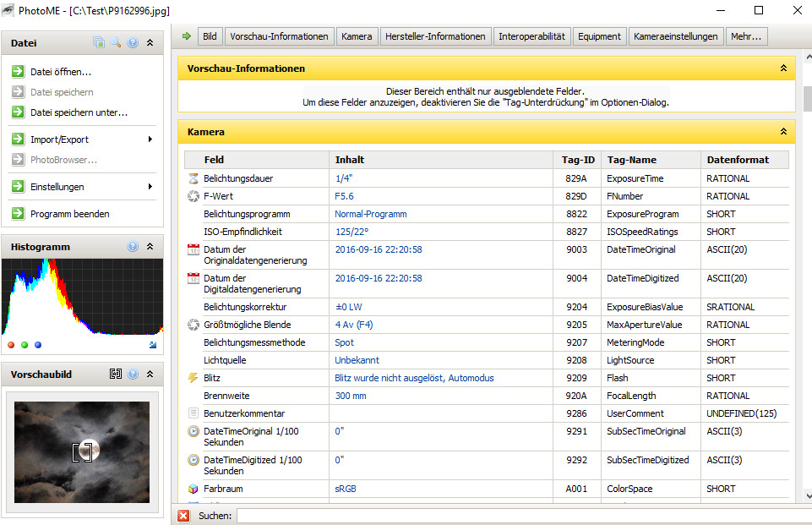This screenshot has height=525, width=812.
Task: Click the copy icon in the Datei panel header
Action: pyautogui.click(x=99, y=42)
